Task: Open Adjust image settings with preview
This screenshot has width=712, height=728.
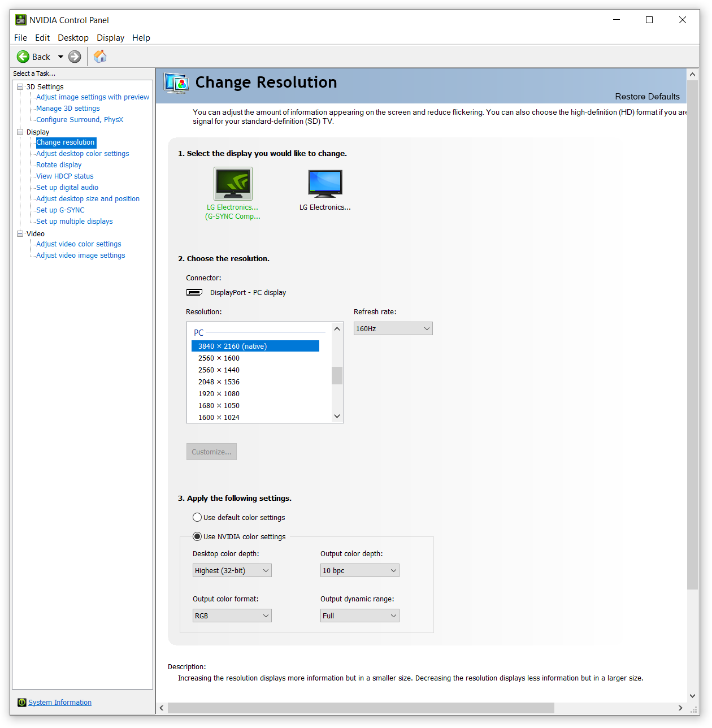Action: [93, 97]
